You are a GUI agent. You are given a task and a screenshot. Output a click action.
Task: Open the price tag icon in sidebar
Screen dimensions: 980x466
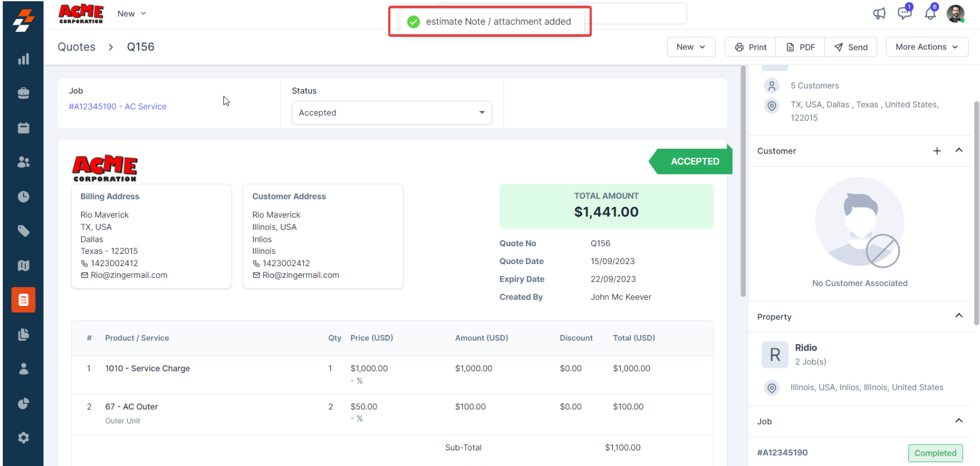coord(23,231)
